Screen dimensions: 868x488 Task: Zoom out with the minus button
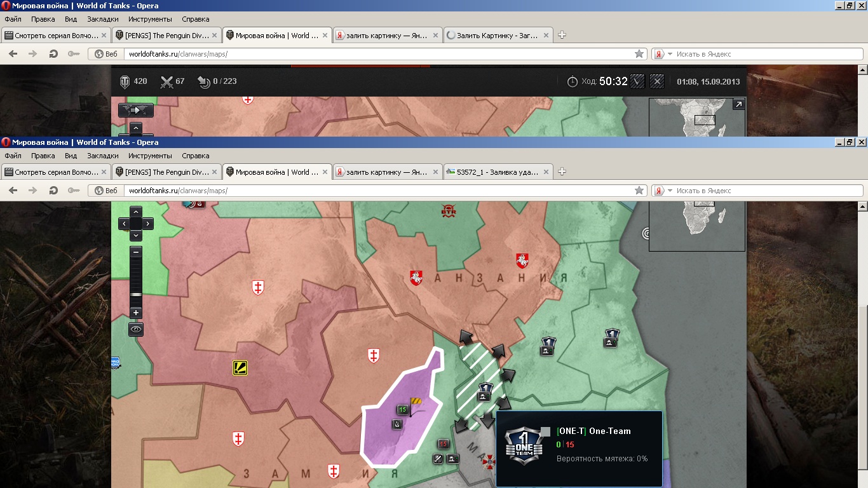click(x=136, y=252)
